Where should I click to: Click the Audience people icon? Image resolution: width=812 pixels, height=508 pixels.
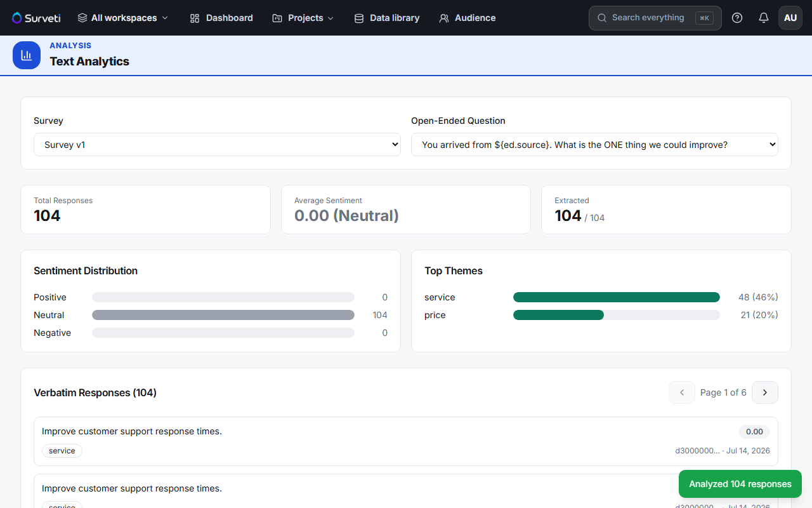pos(444,18)
